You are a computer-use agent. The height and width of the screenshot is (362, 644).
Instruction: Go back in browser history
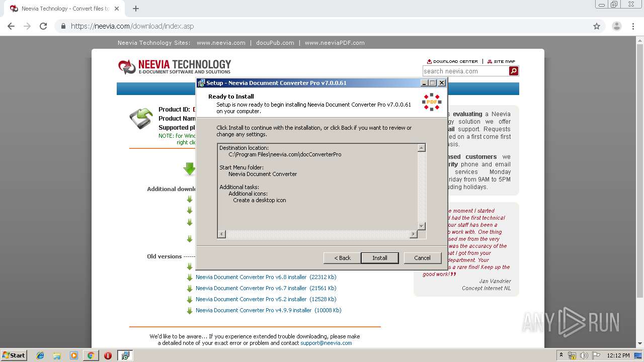pos(11,26)
